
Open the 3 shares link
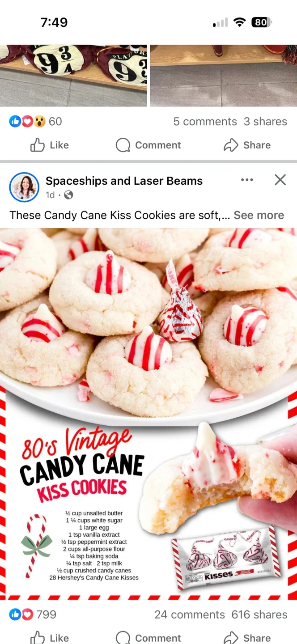[x=265, y=122]
